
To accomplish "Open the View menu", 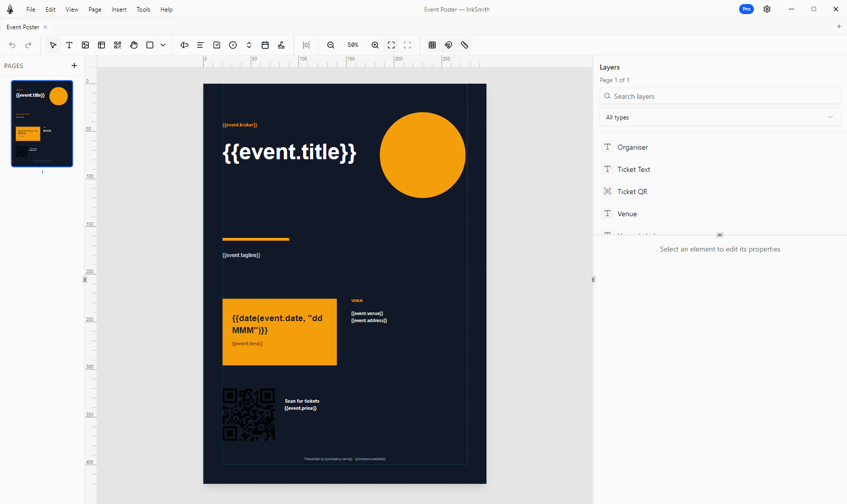I will coord(72,10).
